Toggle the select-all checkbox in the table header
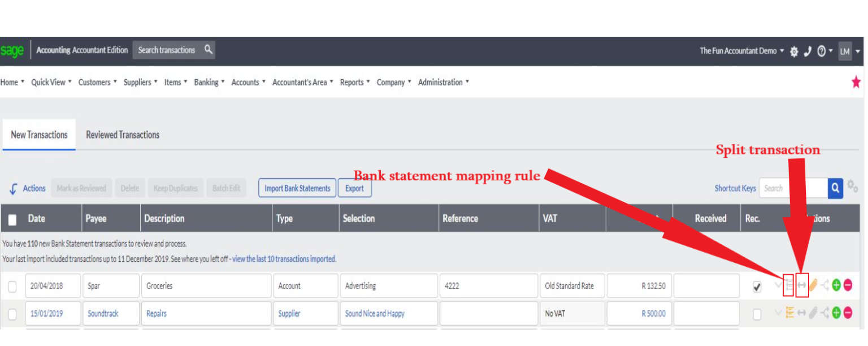Viewport: 868px width, 346px height. click(x=12, y=218)
